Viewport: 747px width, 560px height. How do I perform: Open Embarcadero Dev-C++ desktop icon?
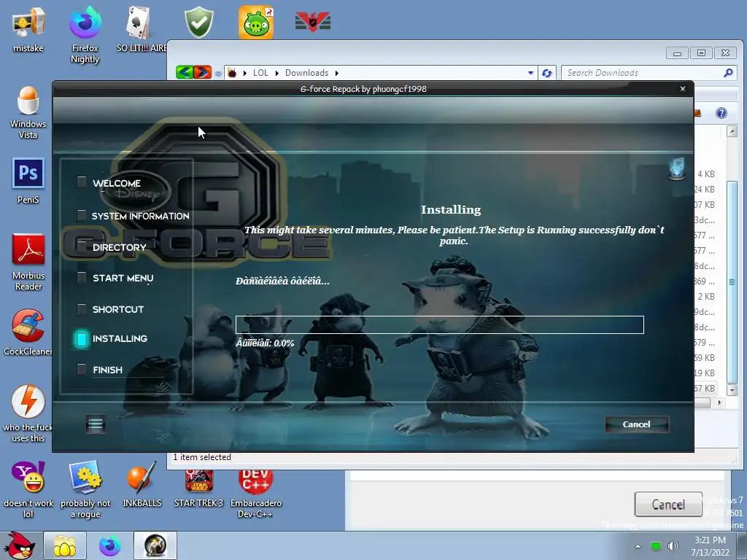[x=256, y=494]
